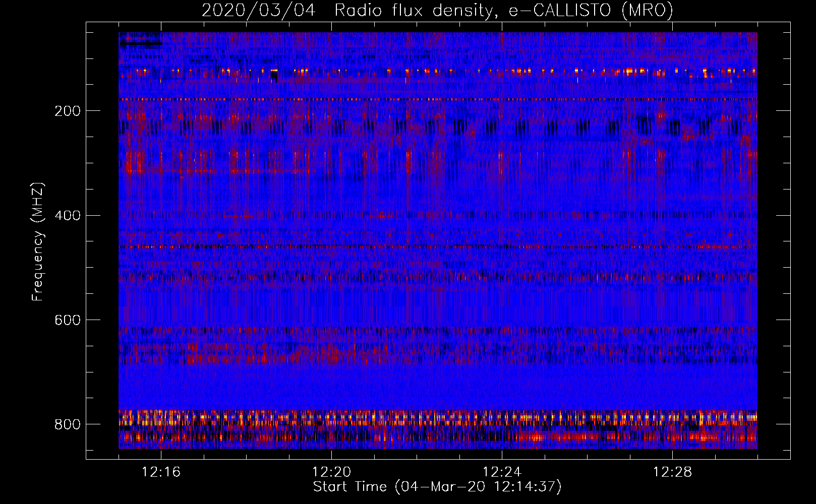Click the '400' frequency tick label
Image resolution: width=816 pixels, height=504 pixels.
tap(68, 216)
